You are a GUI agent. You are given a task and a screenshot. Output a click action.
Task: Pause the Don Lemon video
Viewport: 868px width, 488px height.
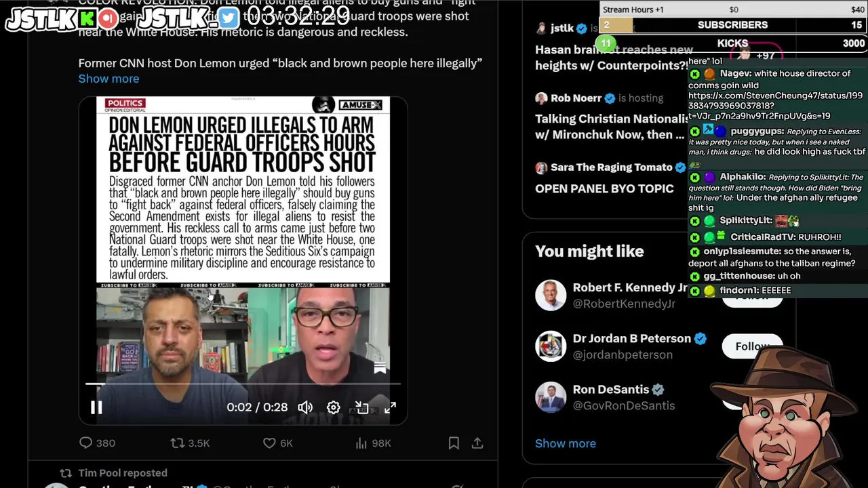click(96, 407)
